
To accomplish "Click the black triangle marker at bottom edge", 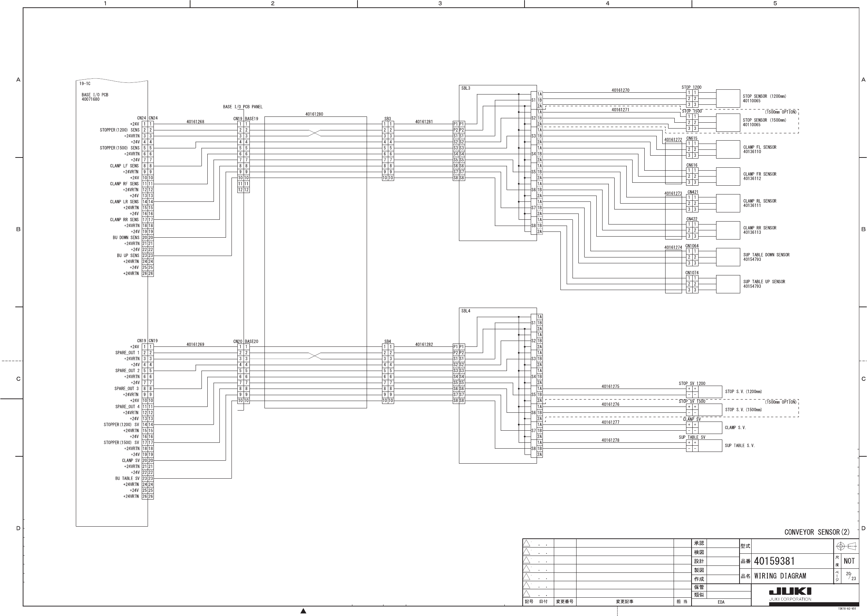I will pyautogui.click(x=303, y=611).
